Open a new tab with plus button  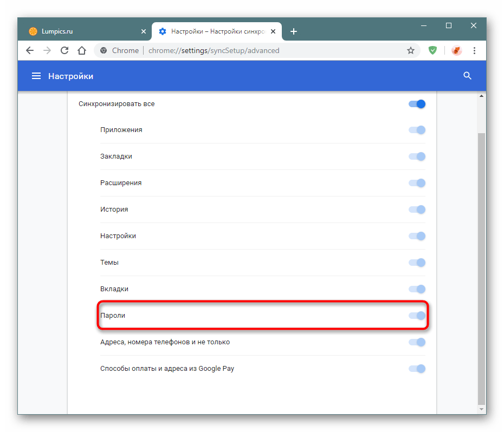[x=294, y=31]
